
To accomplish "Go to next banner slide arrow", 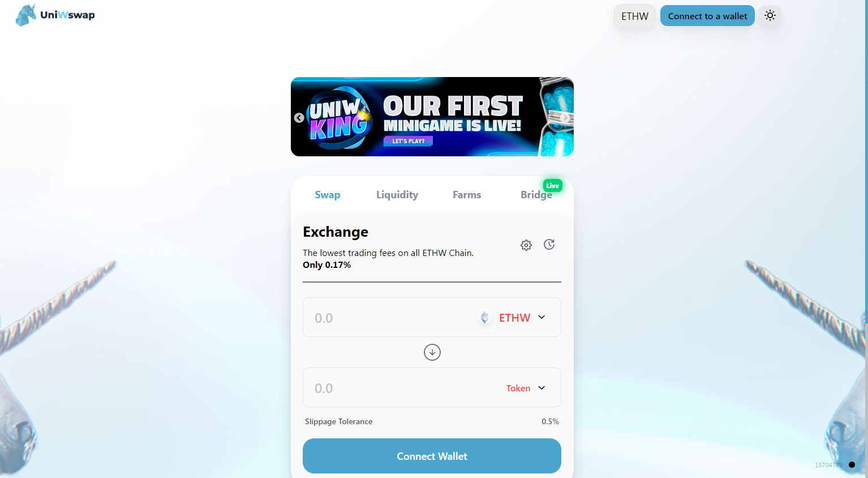I will coord(565,118).
